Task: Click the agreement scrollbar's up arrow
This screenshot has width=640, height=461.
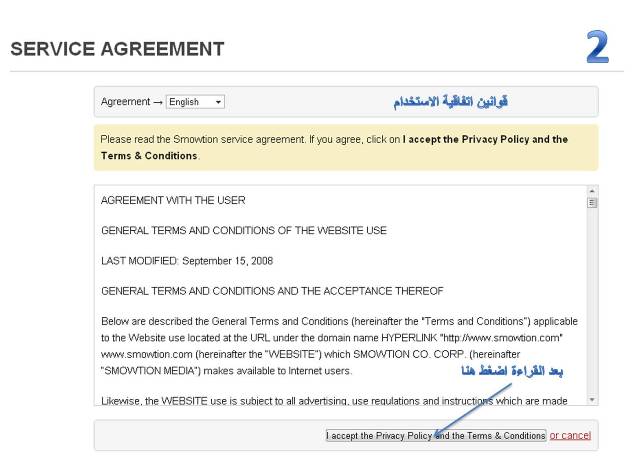Action: coord(592,191)
